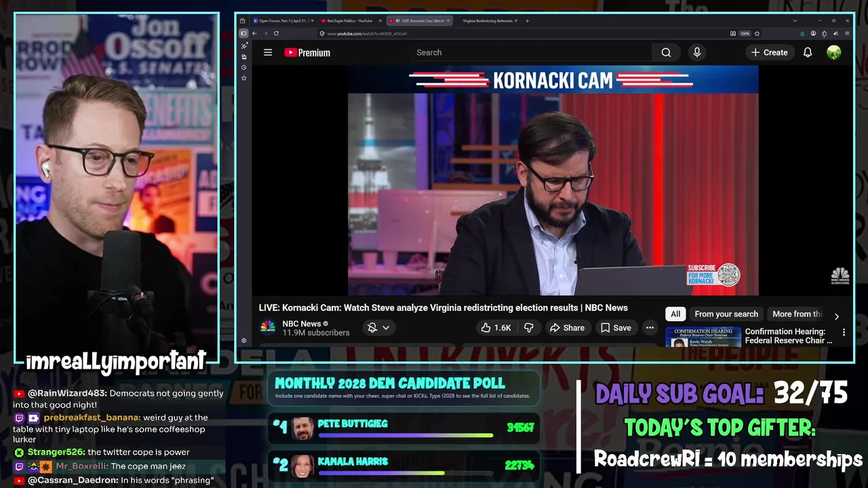The image size is (868, 488).
Task: Go back in the browser
Action: [x=254, y=33]
